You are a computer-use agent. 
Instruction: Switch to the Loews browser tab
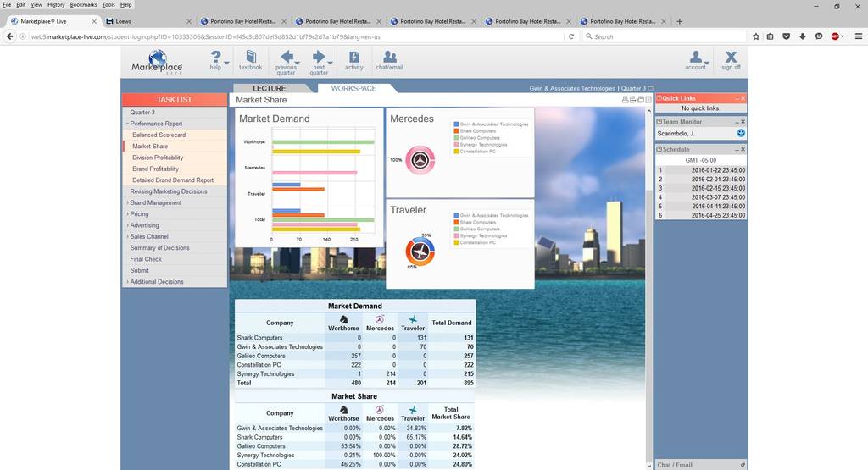pos(147,21)
